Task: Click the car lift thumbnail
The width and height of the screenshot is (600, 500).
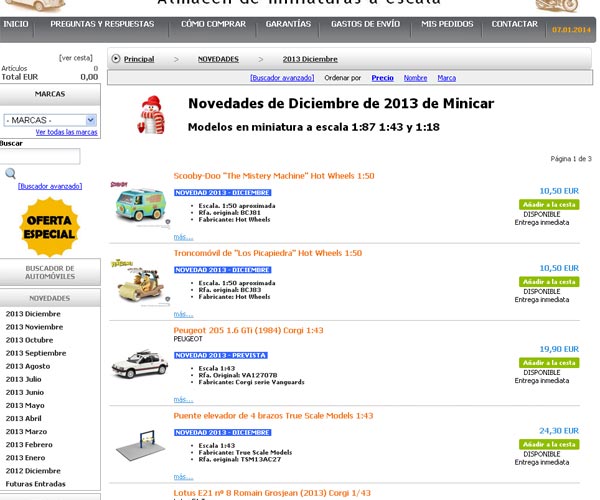Action: coord(140,446)
